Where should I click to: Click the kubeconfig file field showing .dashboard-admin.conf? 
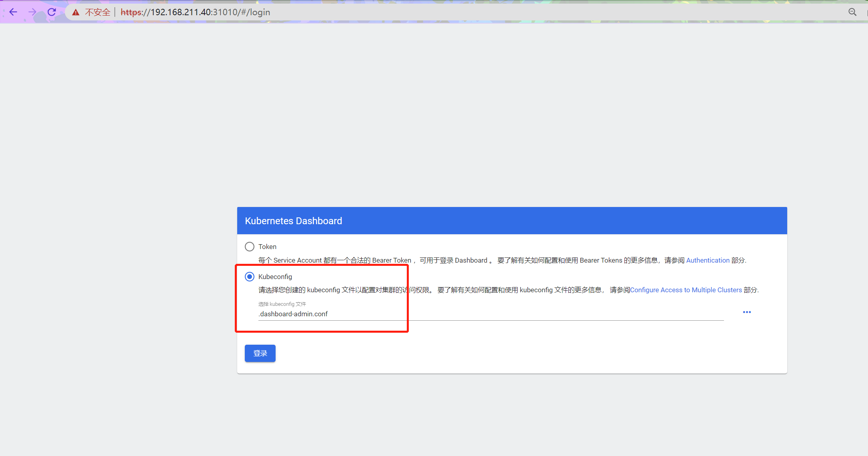coord(491,314)
